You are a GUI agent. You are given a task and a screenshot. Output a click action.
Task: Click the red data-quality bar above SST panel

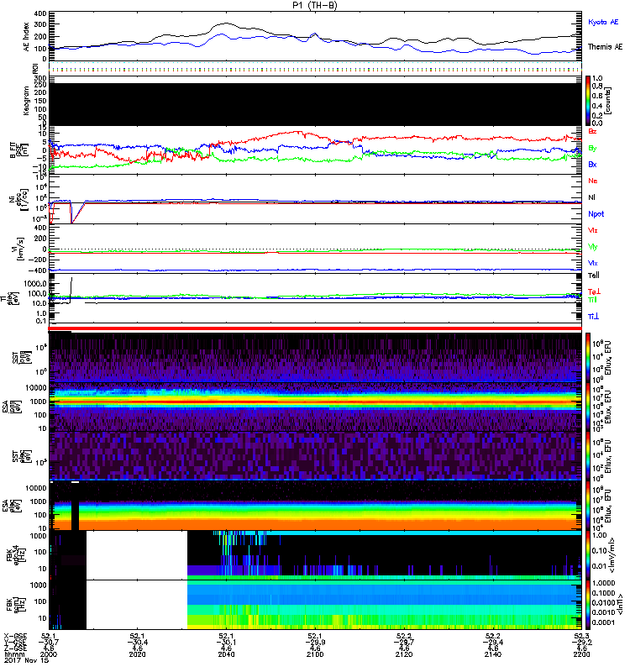click(315, 328)
